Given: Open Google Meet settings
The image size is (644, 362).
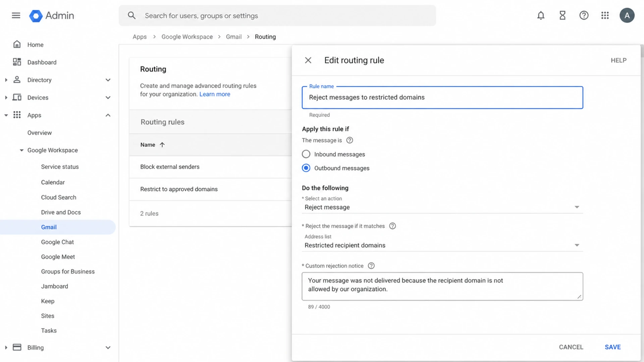Looking at the screenshot, I should (58, 257).
